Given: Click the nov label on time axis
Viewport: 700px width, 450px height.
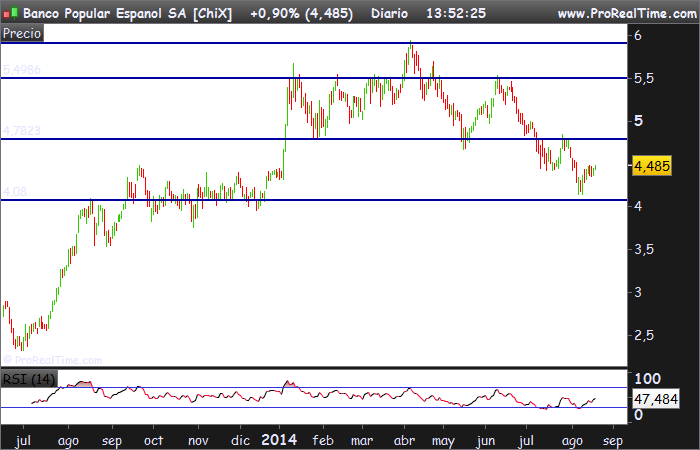Looking at the screenshot, I should pos(198,441).
